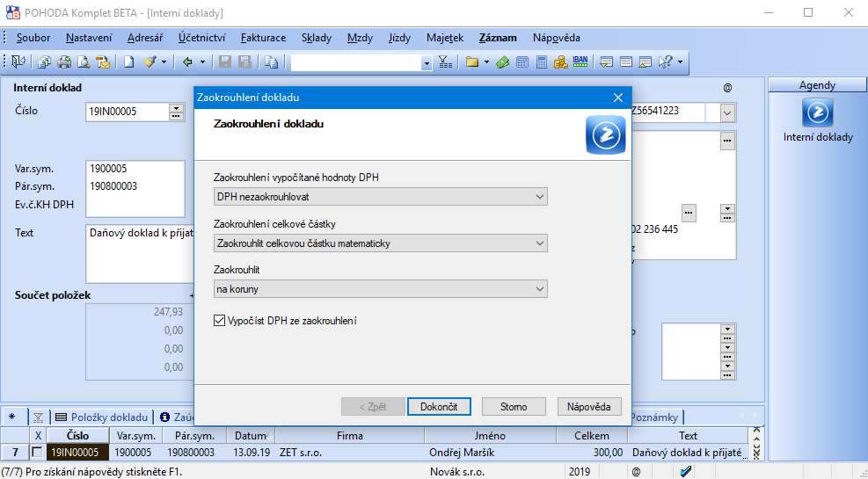Viewport: 868px width, 479px height.
Task: Click the Agendy panel header
Action: 817,85
